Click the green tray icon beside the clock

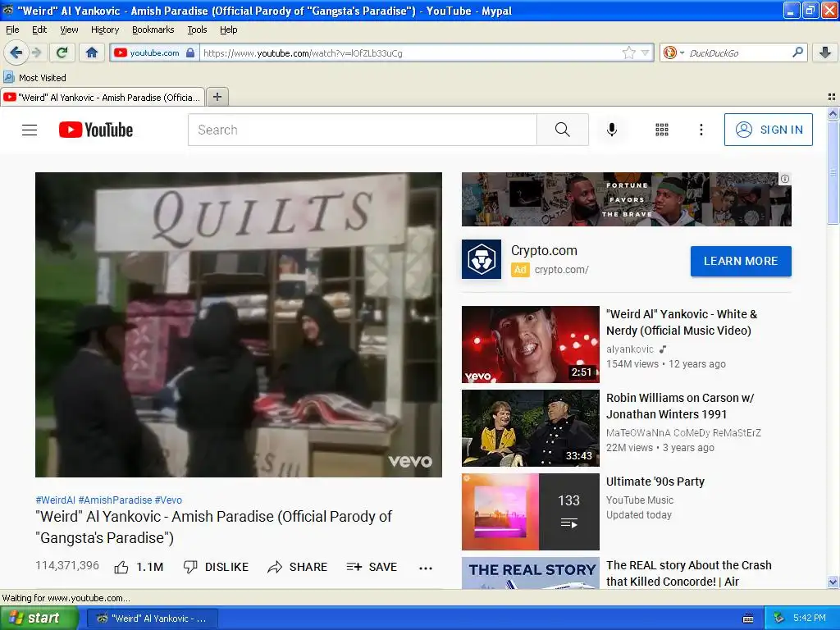[778, 619]
